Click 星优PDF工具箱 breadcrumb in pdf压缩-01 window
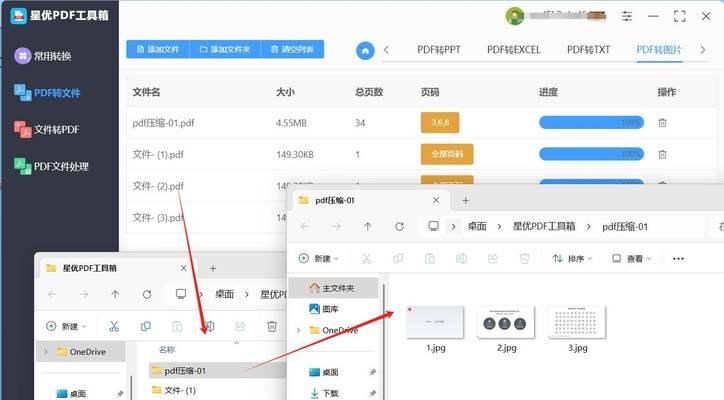The height and width of the screenshot is (400, 724). [544, 226]
